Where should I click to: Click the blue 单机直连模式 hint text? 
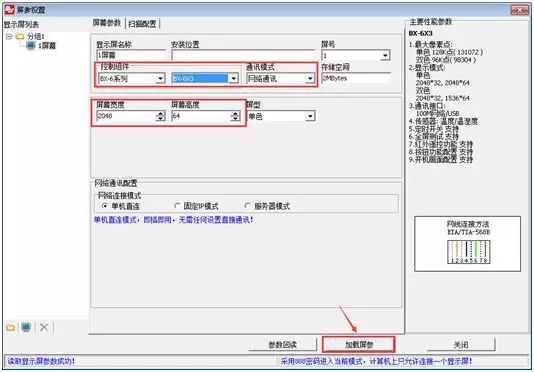(x=173, y=220)
